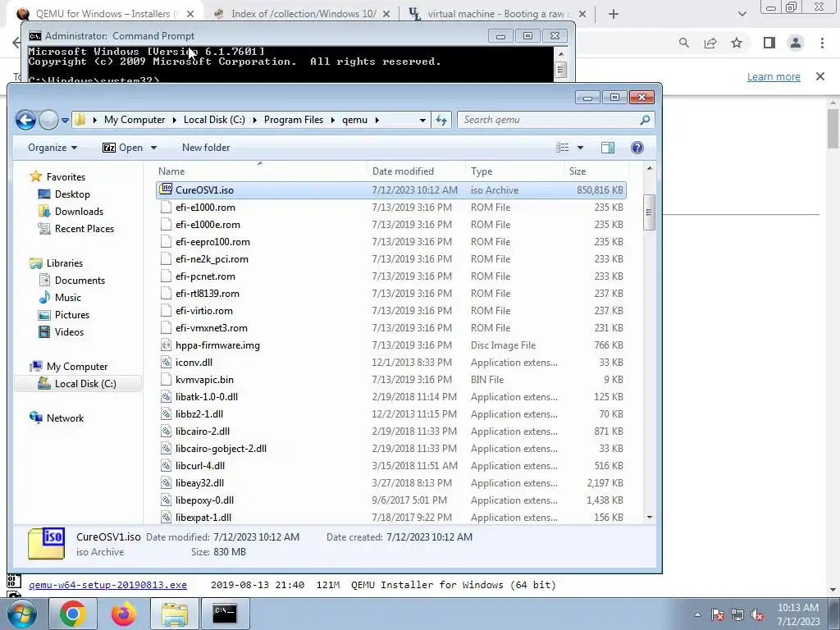
Task: Click New folder in the toolbar
Action: [206, 148]
